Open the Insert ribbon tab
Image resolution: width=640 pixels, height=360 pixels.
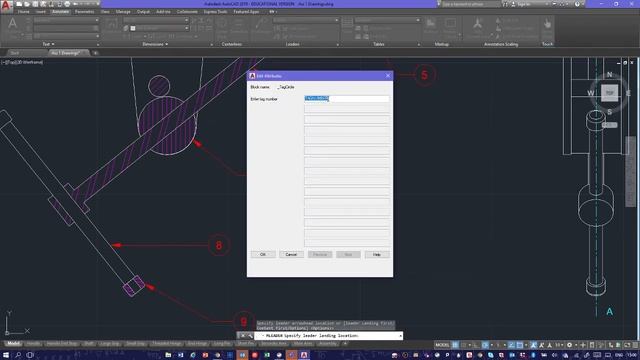point(40,11)
